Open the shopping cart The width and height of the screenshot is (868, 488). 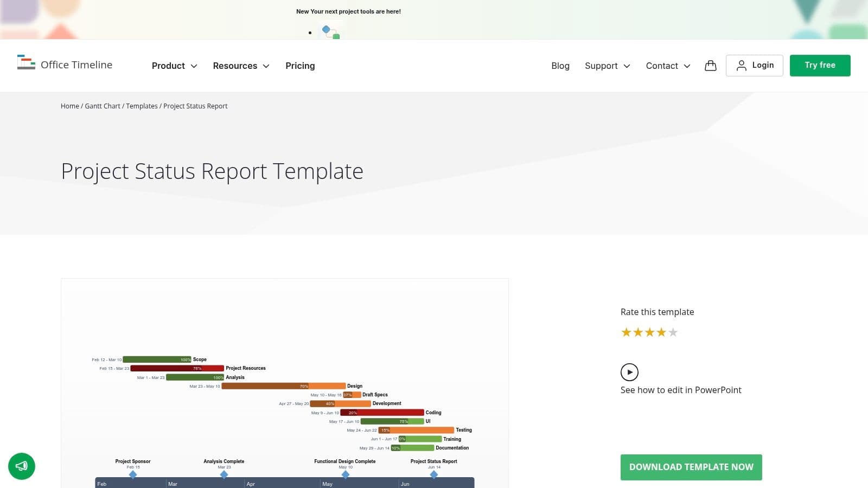coord(710,66)
